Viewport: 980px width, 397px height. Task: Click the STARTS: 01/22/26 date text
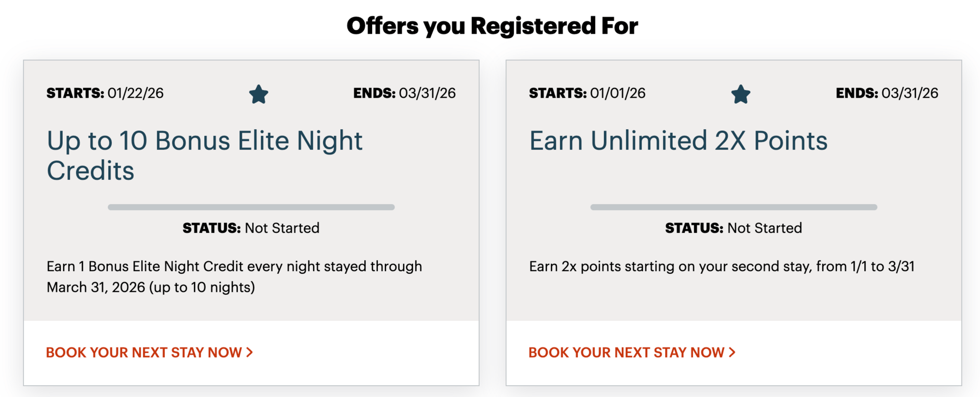coord(105,93)
